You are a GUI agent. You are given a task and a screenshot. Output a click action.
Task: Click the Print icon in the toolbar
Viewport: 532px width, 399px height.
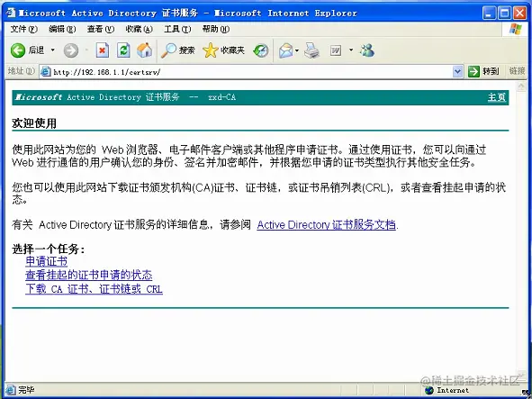(x=311, y=50)
